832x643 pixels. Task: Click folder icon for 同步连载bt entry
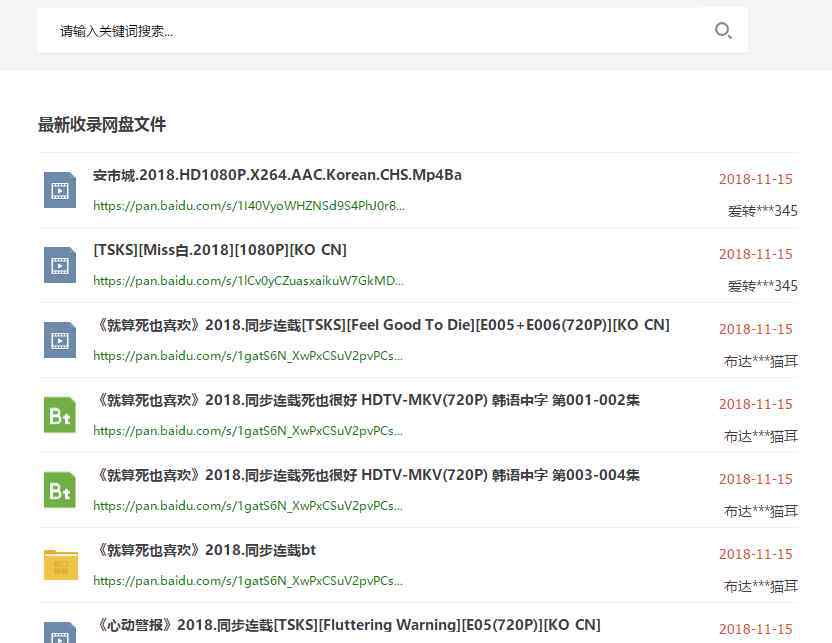coord(60,565)
